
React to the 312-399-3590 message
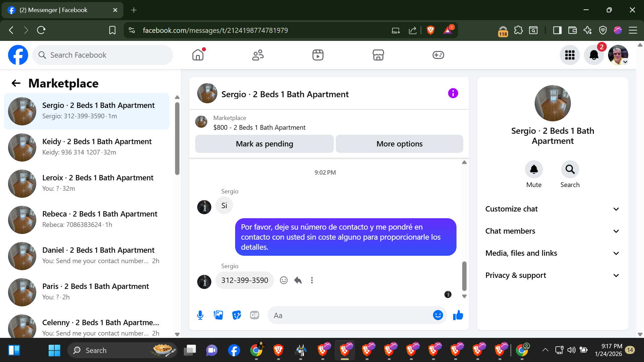click(284, 280)
